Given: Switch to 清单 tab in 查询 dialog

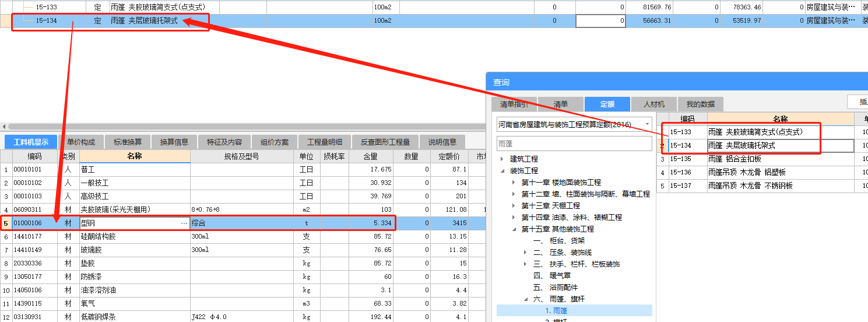Looking at the screenshot, I should coord(560,104).
